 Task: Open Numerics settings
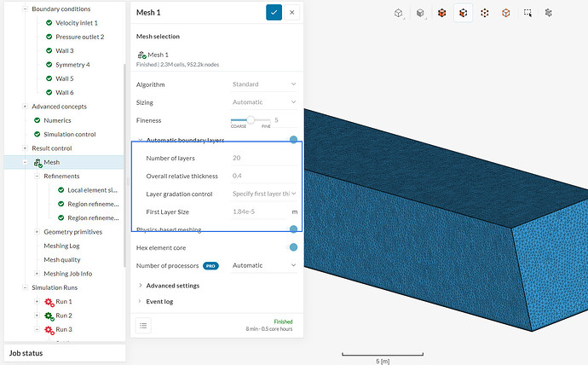(x=57, y=120)
